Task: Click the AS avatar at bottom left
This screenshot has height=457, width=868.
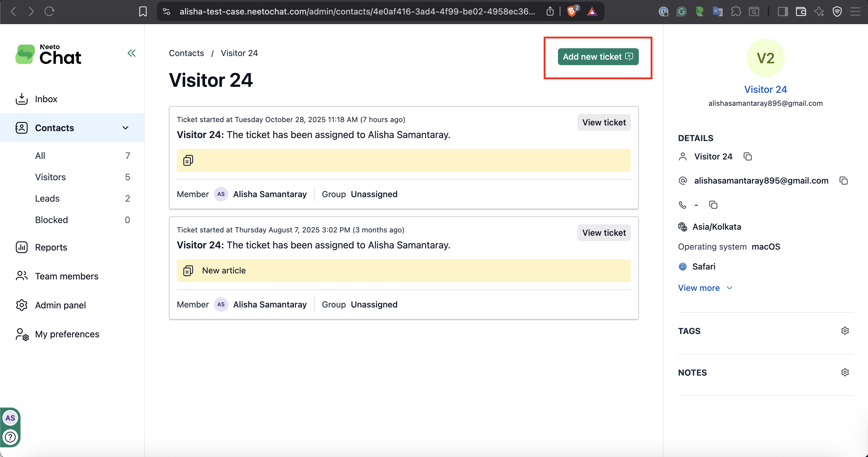Action: coord(11,418)
